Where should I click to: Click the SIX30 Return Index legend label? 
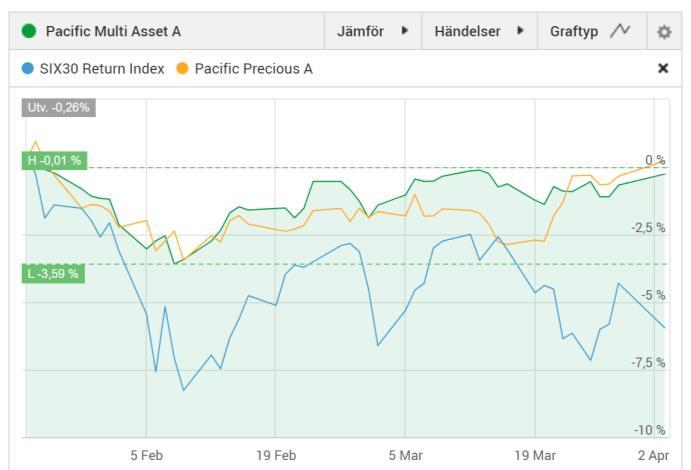coord(102,69)
